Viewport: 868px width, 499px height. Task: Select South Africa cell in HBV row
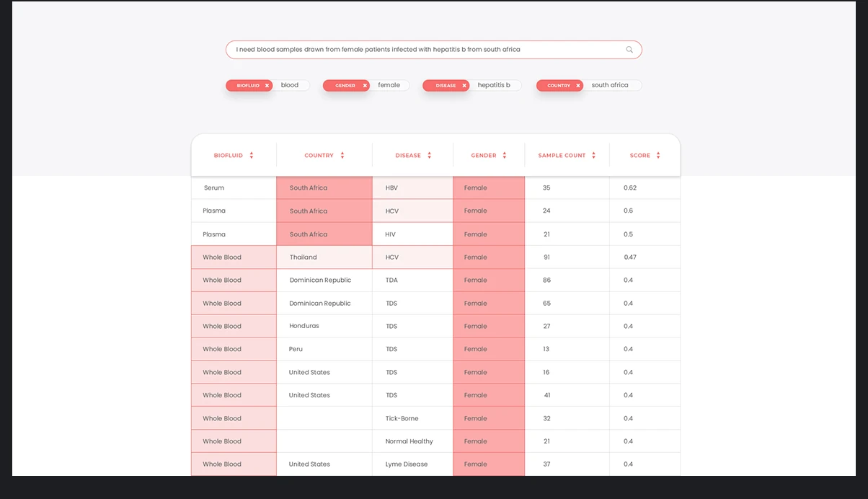coord(324,187)
